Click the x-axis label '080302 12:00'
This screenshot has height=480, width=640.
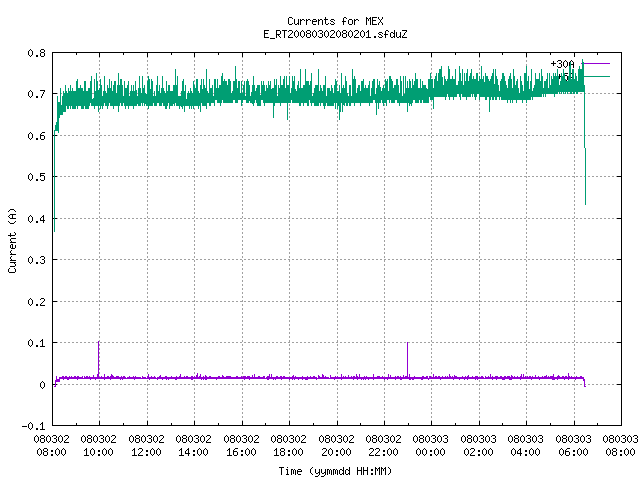(146, 446)
